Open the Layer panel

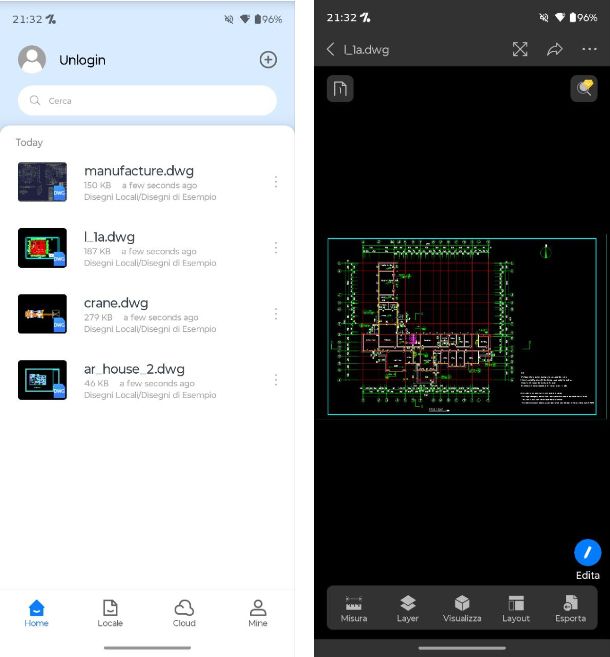click(x=408, y=608)
